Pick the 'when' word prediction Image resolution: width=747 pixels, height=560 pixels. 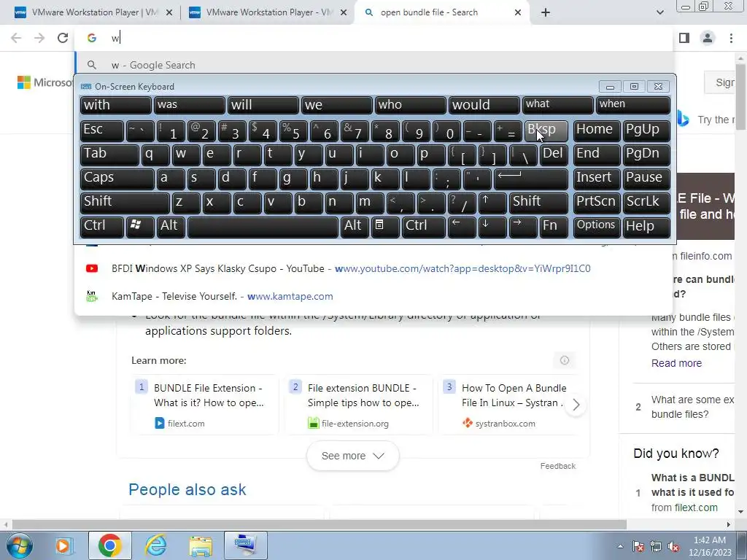pos(632,105)
